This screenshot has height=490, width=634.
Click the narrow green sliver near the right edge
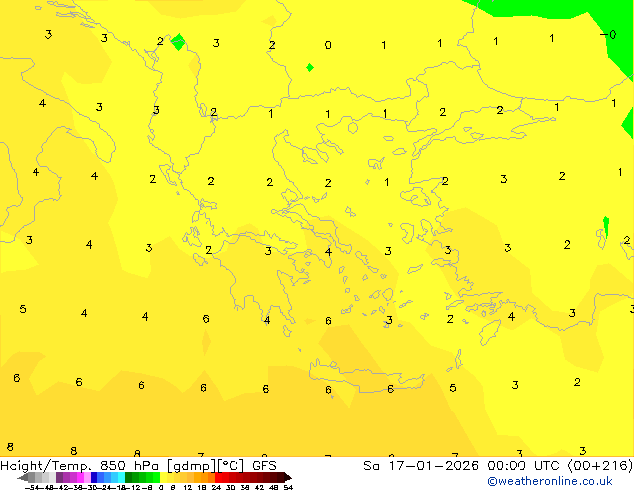coord(606,227)
